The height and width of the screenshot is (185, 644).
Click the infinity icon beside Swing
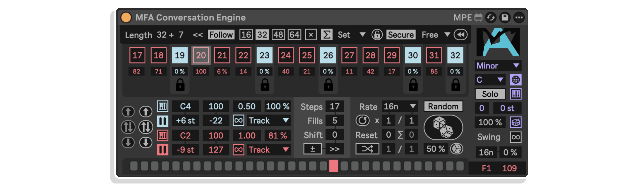pos(516,137)
